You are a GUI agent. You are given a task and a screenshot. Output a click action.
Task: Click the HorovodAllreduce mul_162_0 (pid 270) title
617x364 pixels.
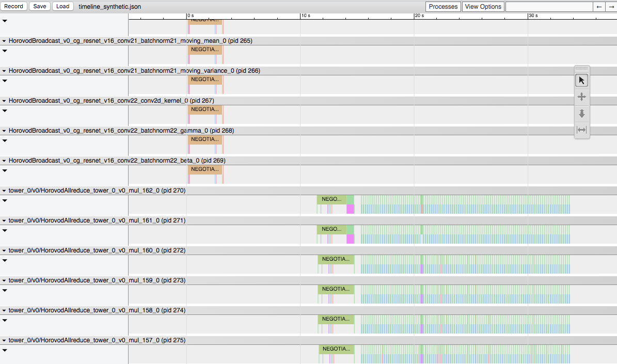pyautogui.click(x=97, y=191)
